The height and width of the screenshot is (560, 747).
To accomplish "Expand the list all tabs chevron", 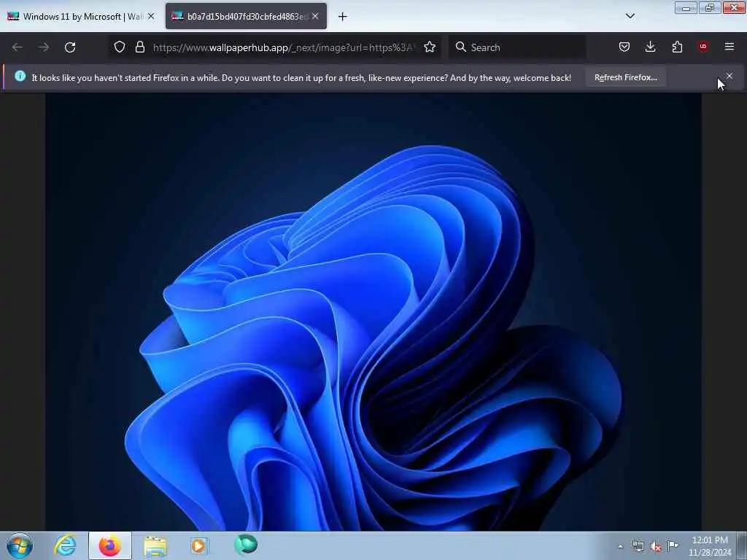I will pos(630,16).
